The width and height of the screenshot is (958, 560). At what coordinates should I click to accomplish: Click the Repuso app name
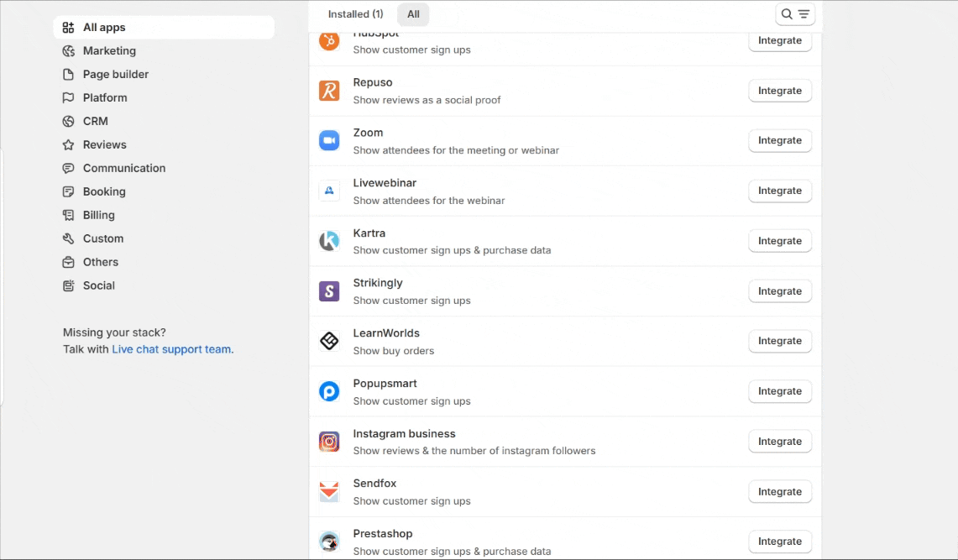tap(373, 82)
